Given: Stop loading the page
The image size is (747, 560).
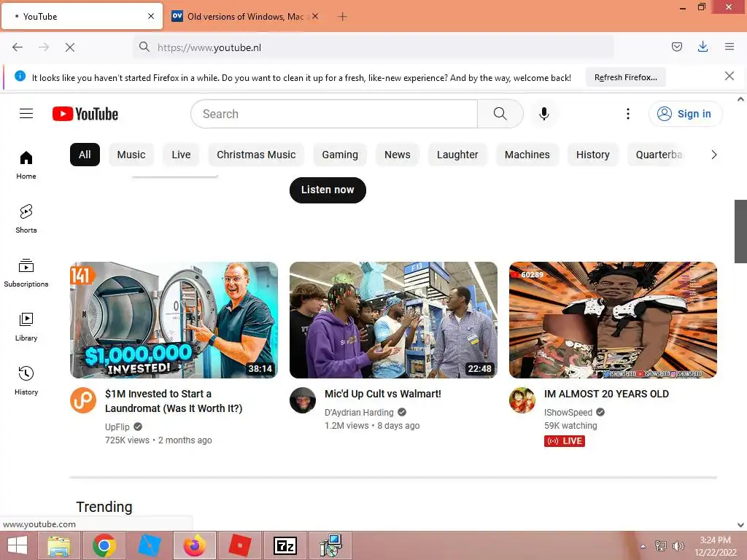Looking at the screenshot, I should [x=70, y=47].
